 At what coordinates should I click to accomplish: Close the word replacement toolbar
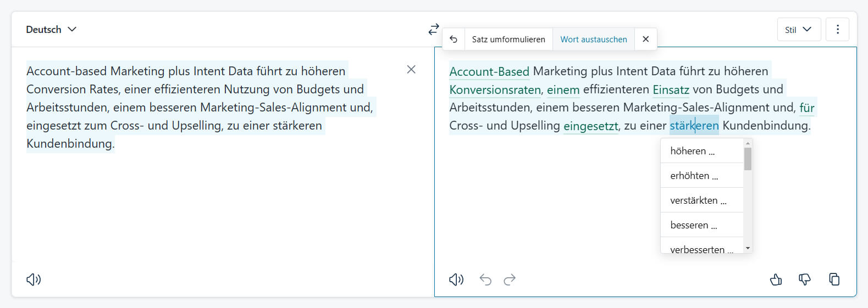pos(645,39)
